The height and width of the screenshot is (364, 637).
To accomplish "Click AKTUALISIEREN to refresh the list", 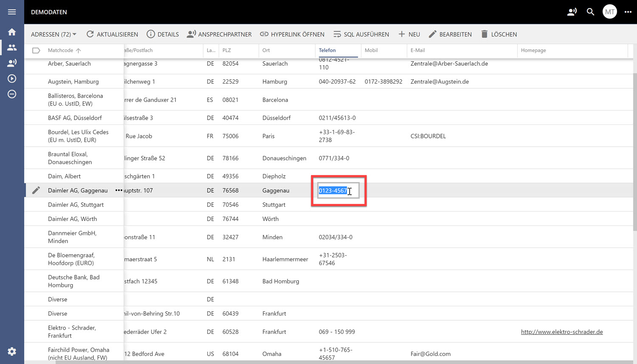I will tap(112, 34).
